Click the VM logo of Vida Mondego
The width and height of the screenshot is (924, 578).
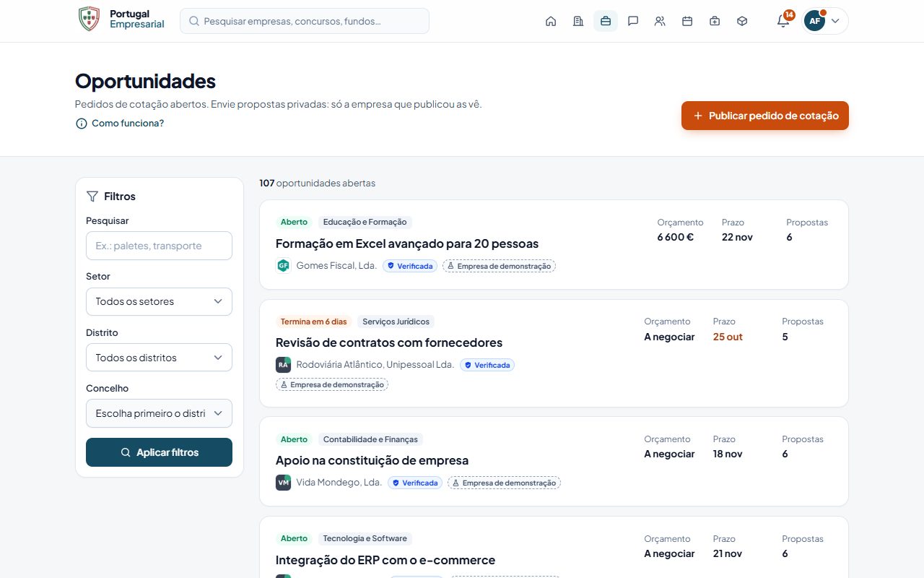point(283,483)
